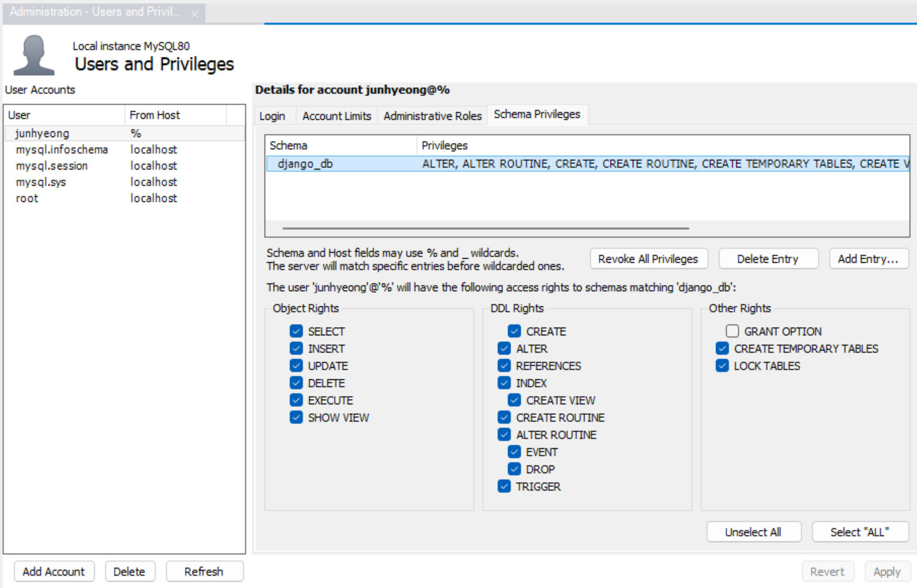Click the Delete Entry button
The width and height of the screenshot is (917, 588).
point(767,259)
